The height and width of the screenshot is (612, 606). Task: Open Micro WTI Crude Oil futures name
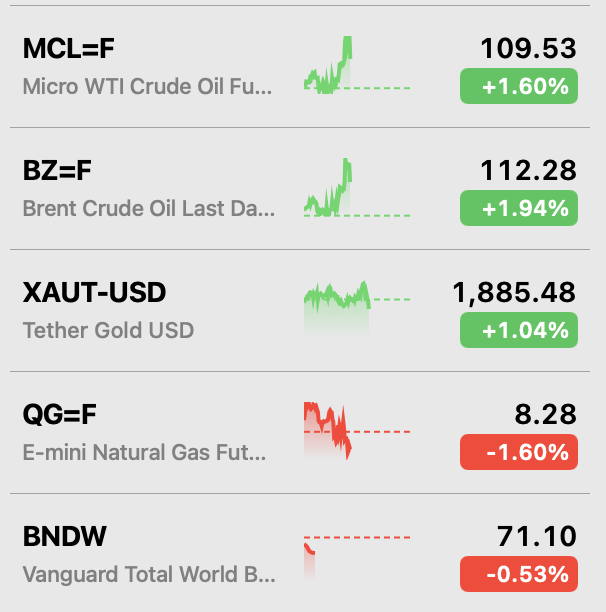pyautogui.click(x=148, y=86)
